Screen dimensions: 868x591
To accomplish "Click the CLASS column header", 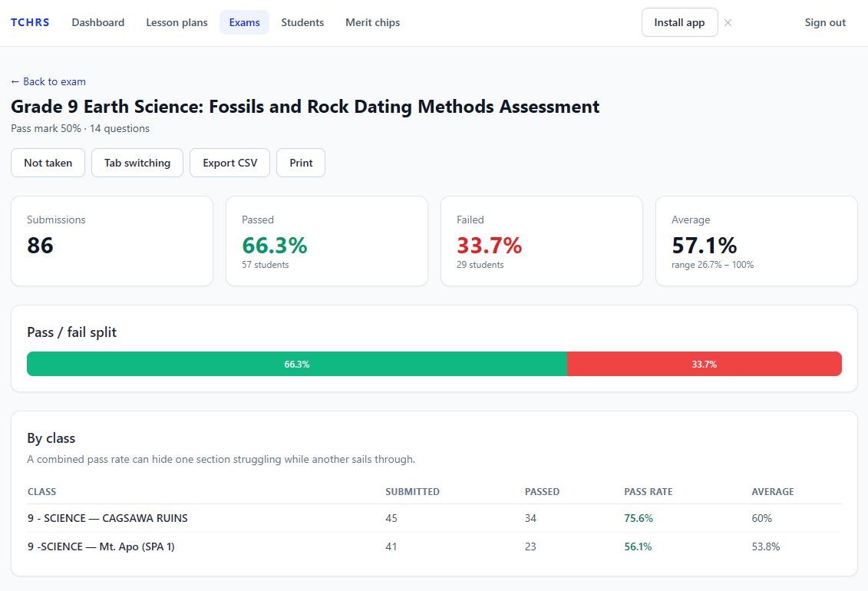I will click(x=41, y=491).
